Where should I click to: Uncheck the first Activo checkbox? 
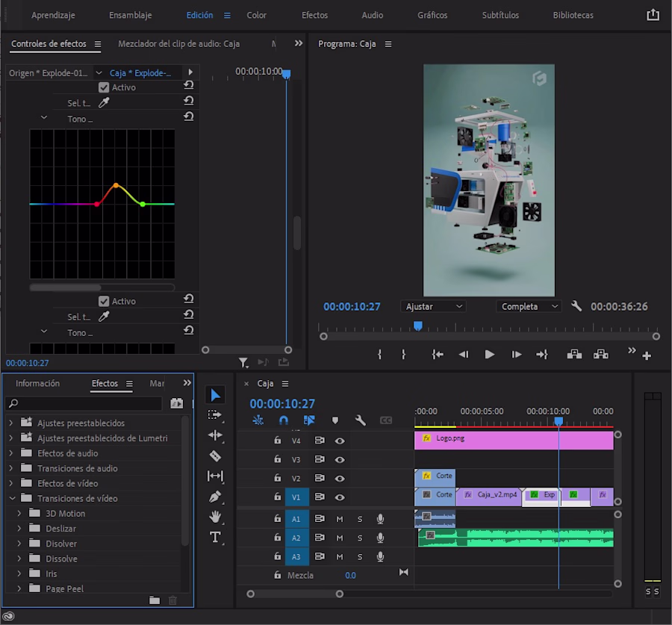pos(104,87)
